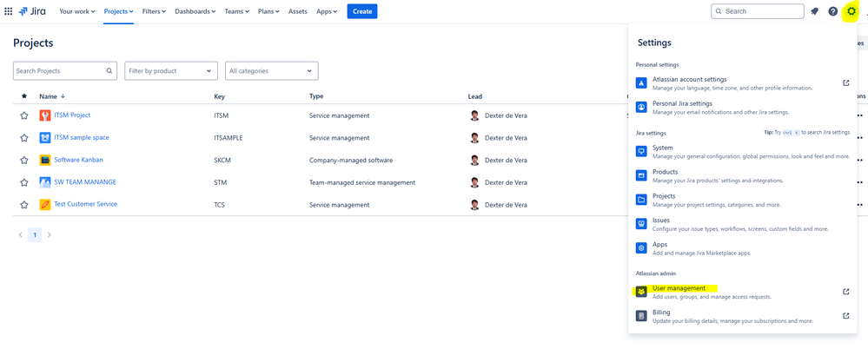Image resolution: width=868 pixels, height=362 pixels.
Task: Star the SW TEAM MANANGE project
Action: 23,182
